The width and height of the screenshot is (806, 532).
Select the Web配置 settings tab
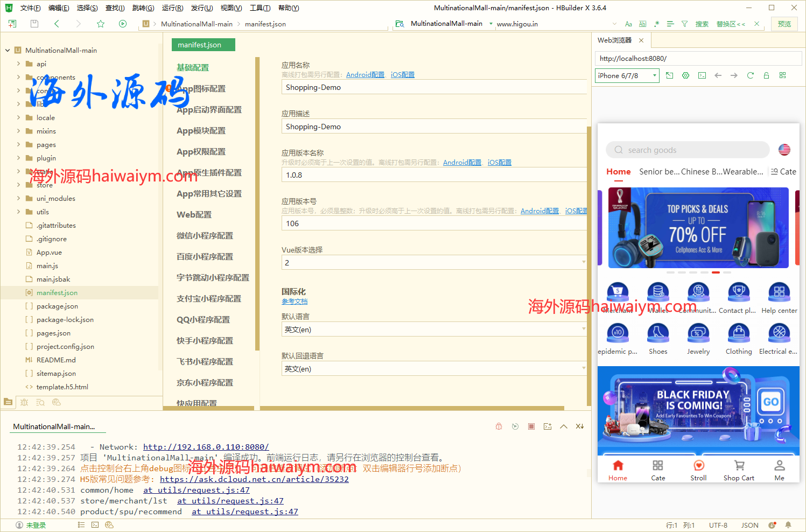(x=194, y=215)
